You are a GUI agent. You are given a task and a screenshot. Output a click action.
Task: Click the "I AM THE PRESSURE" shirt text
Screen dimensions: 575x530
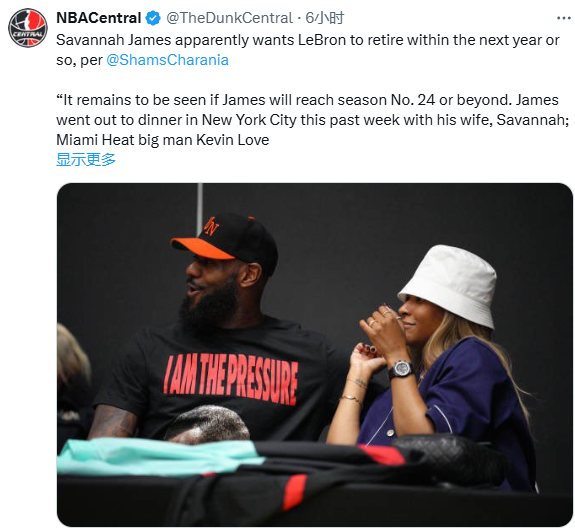pos(231,379)
